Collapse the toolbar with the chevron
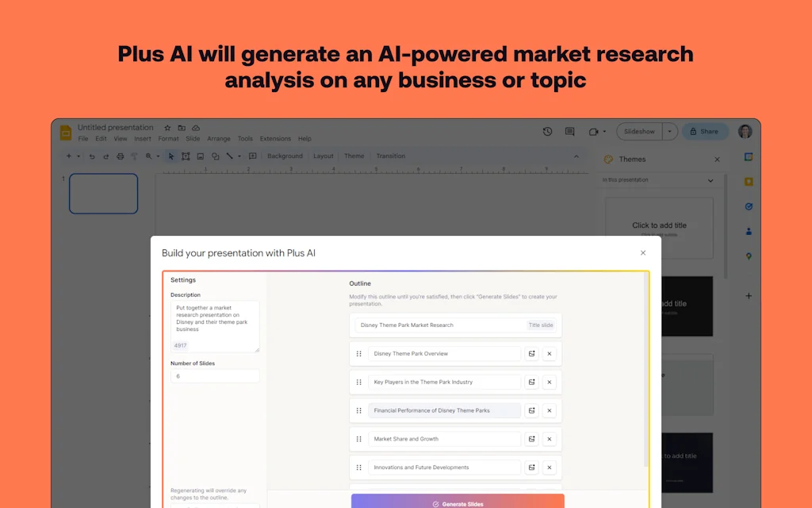The height and width of the screenshot is (508, 812). pos(576,156)
